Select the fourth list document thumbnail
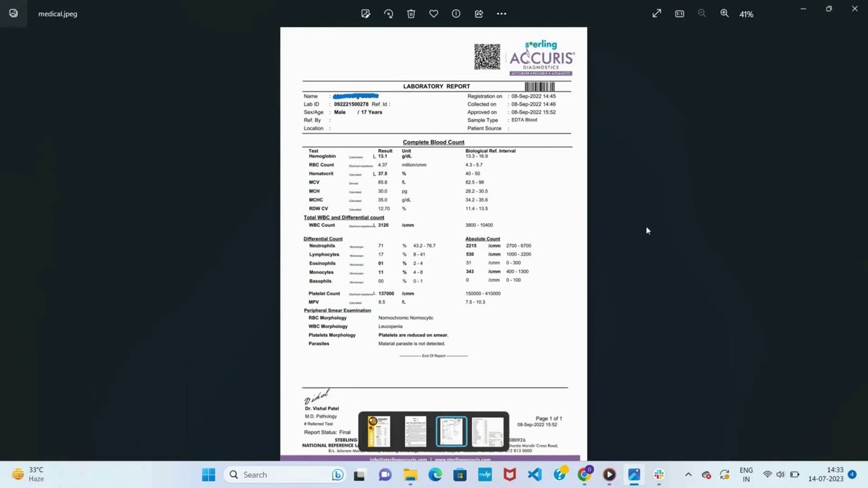This screenshot has height=488, width=868. (488, 431)
